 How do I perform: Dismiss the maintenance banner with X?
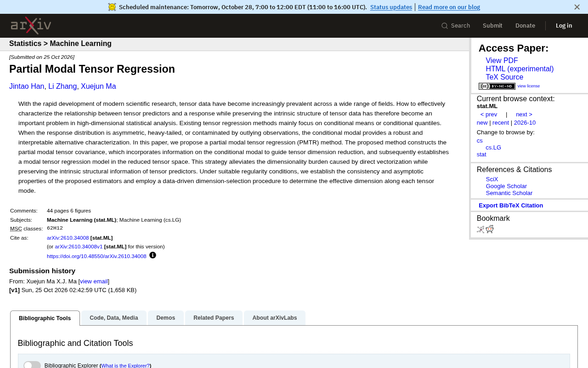[x=577, y=7]
